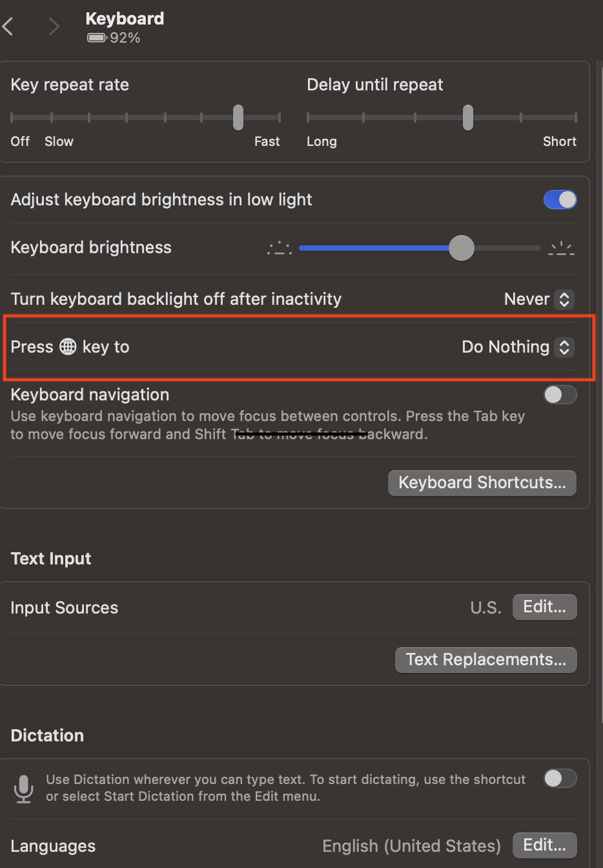Click the Key repeat rate slider knob
This screenshot has height=868, width=603.
pos(238,118)
